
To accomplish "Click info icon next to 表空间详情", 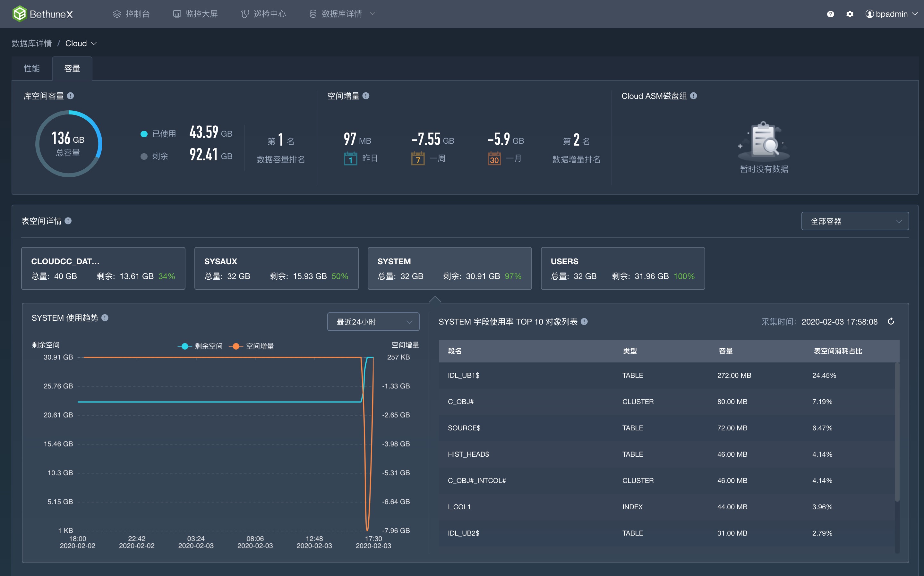I will (x=68, y=221).
